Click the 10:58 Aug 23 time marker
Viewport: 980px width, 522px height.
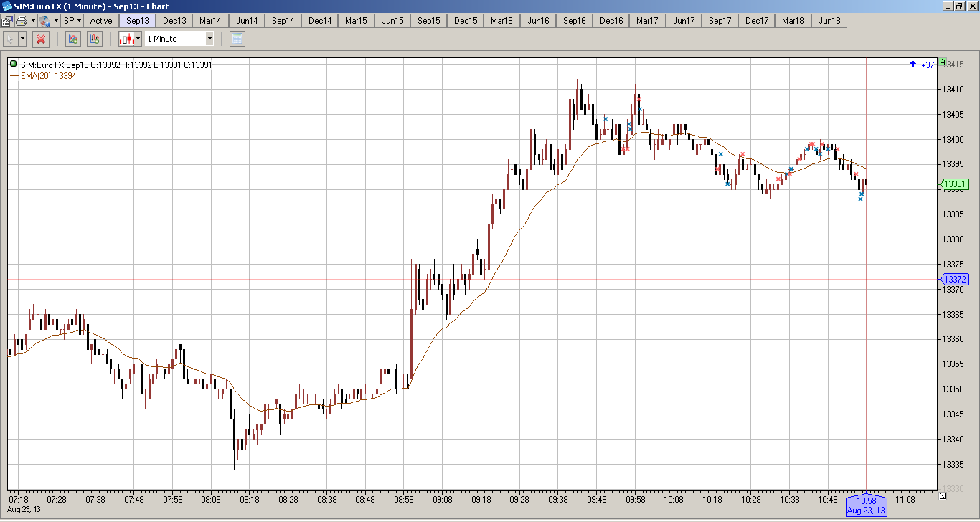click(x=867, y=506)
